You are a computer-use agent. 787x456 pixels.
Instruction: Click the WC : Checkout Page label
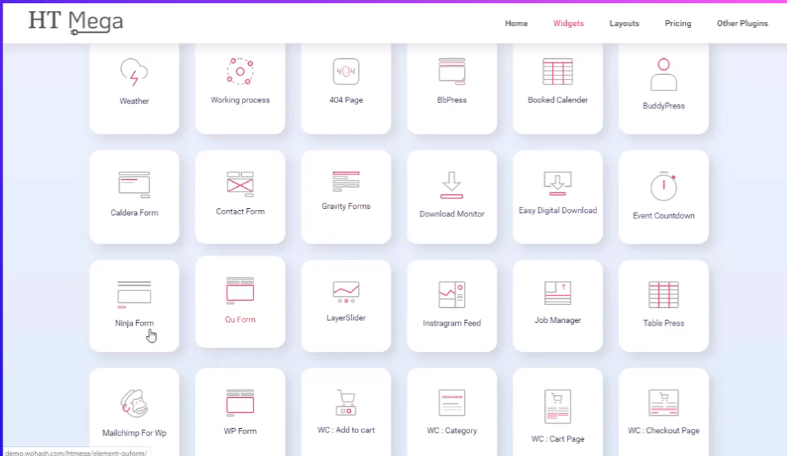(x=664, y=430)
